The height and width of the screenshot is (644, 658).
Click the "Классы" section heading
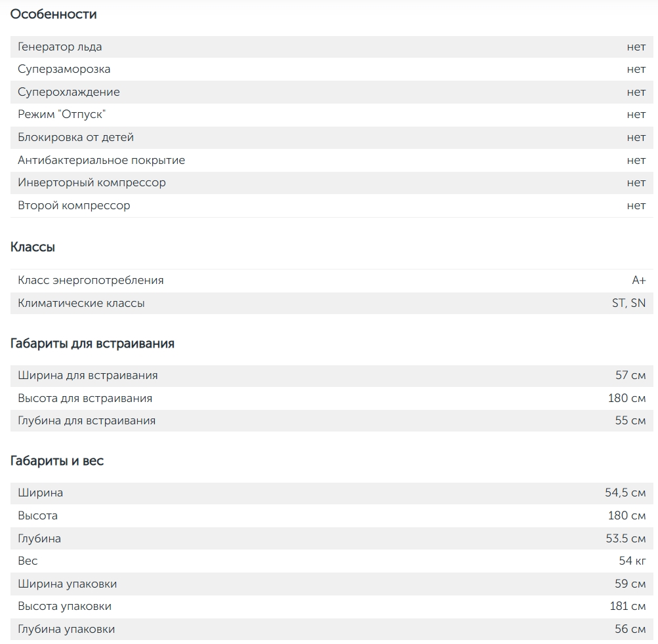point(33,247)
